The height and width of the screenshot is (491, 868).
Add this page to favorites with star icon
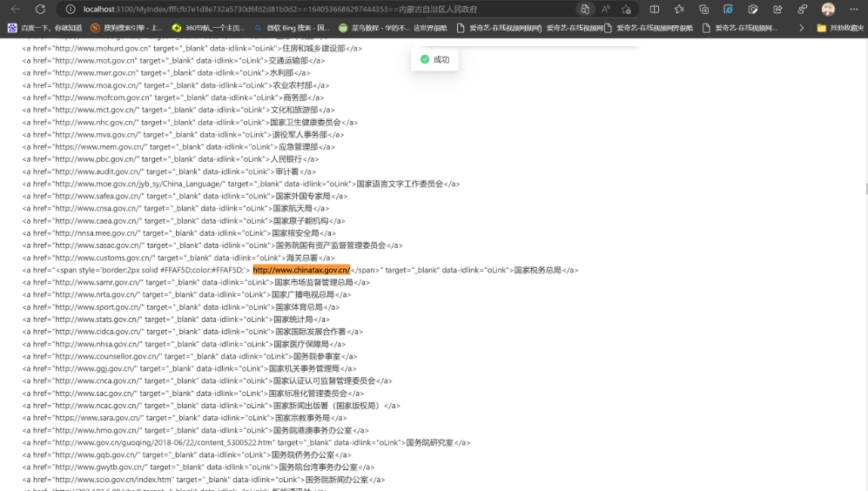(627, 9)
